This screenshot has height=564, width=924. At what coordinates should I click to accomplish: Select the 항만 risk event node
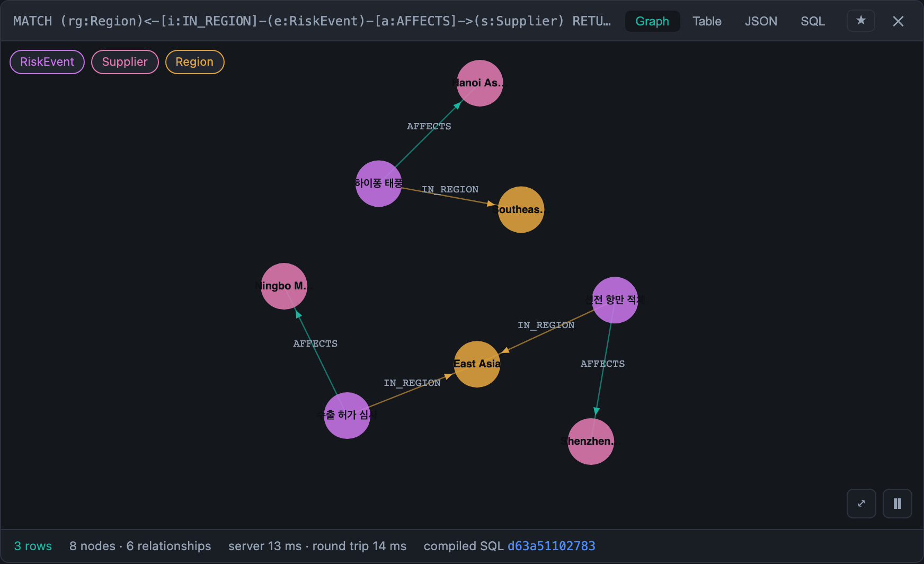point(615,300)
